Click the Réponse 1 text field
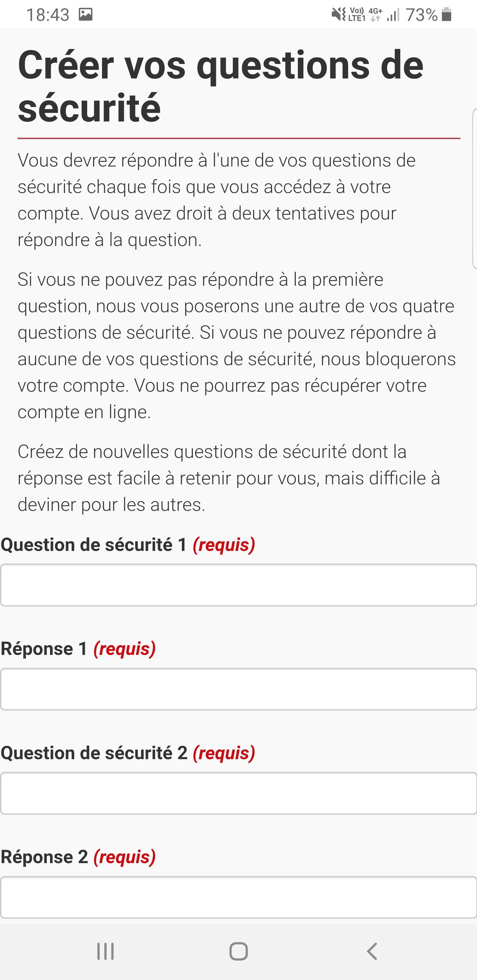This screenshot has height=980, width=477. pyautogui.click(x=238, y=689)
